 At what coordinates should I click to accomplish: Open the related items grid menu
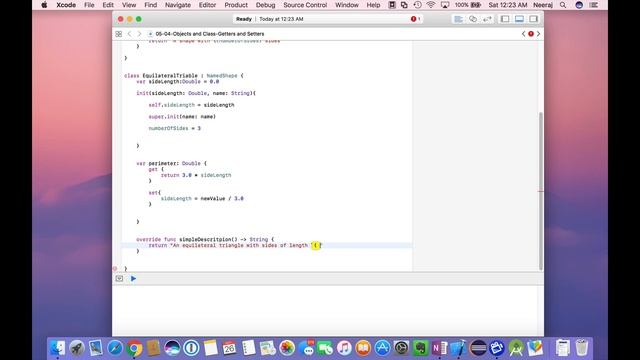[118, 34]
